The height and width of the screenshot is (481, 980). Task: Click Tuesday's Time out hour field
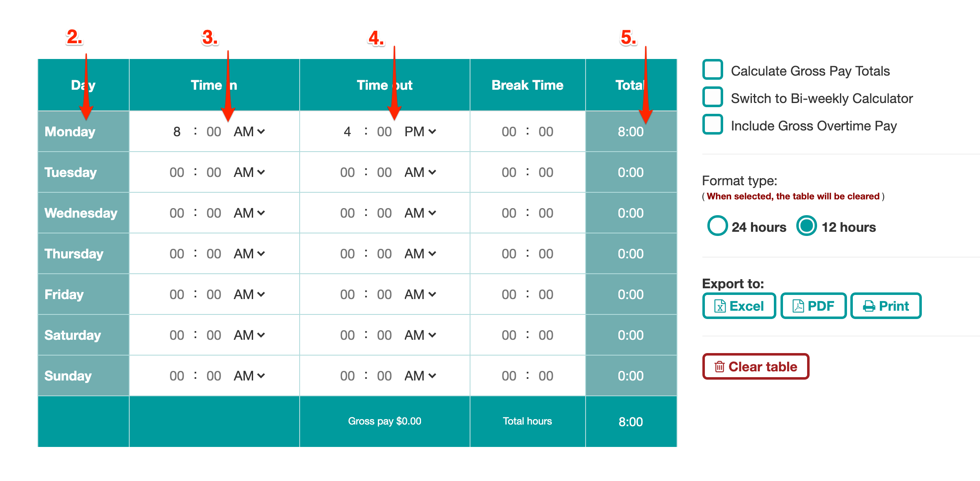[x=347, y=172]
